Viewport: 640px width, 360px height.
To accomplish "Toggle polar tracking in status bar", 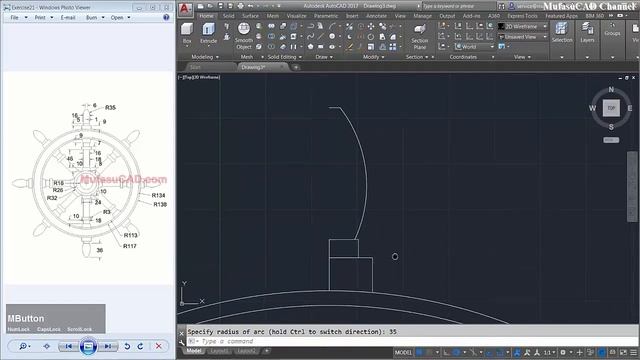I will 457,352.
